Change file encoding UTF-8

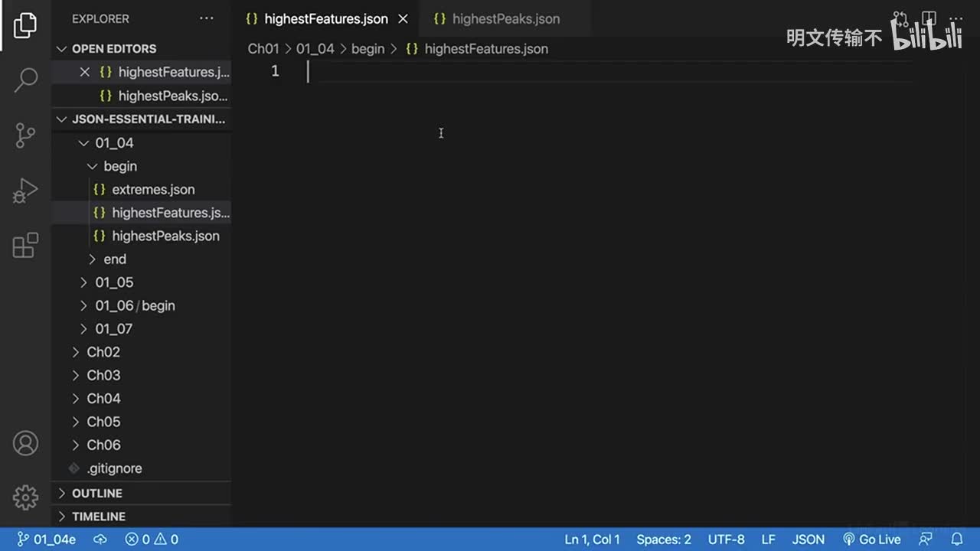(x=726, y=540)
